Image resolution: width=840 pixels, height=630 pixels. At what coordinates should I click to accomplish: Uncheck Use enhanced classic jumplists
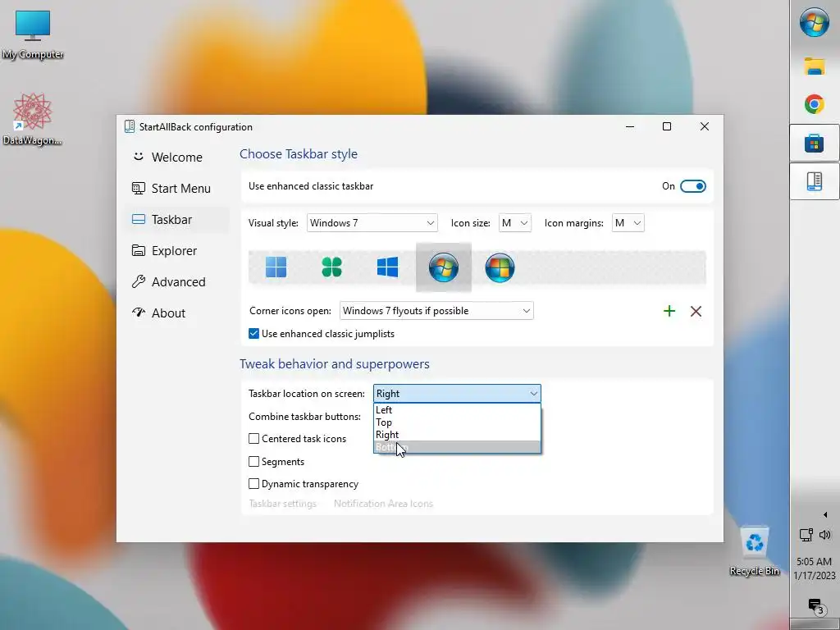coord(254,334)
